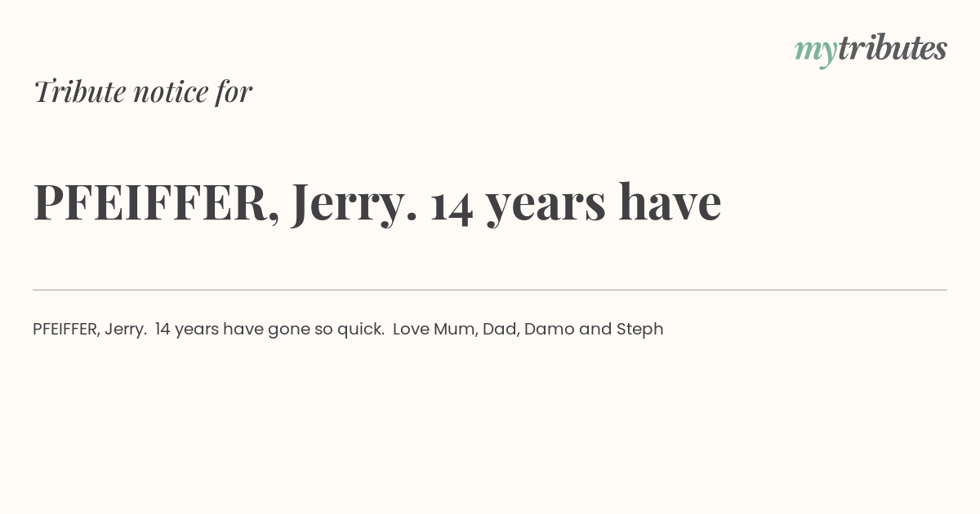Viewport: 980px width, 514px height.
Task: Click the word "have" ending the headline
Action: tap(670, 202)
